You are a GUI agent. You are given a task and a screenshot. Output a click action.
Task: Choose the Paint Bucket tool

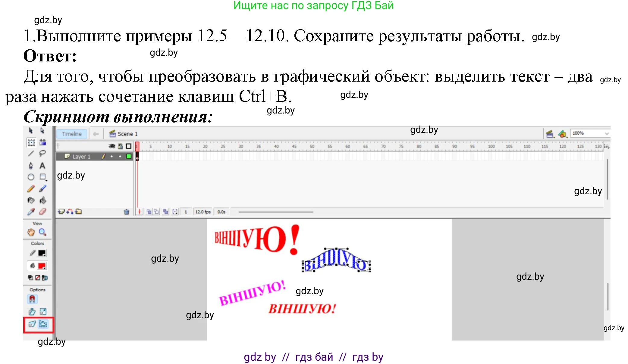(42, 200)
